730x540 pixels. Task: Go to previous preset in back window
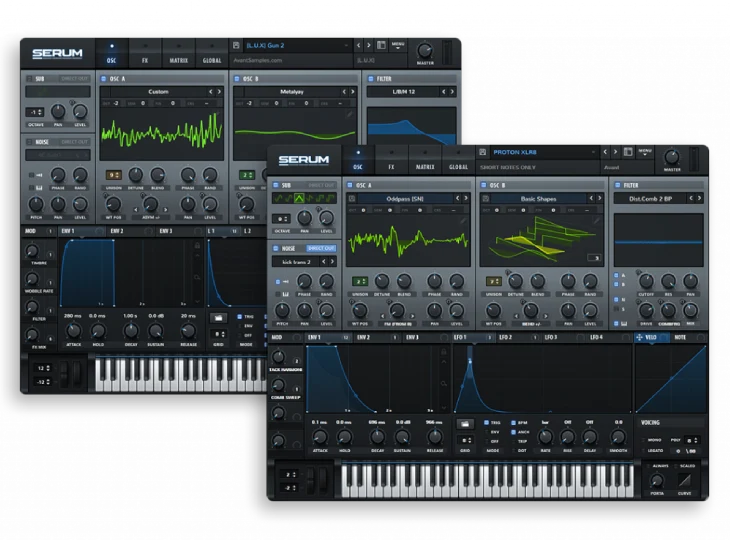click(358, 46)
